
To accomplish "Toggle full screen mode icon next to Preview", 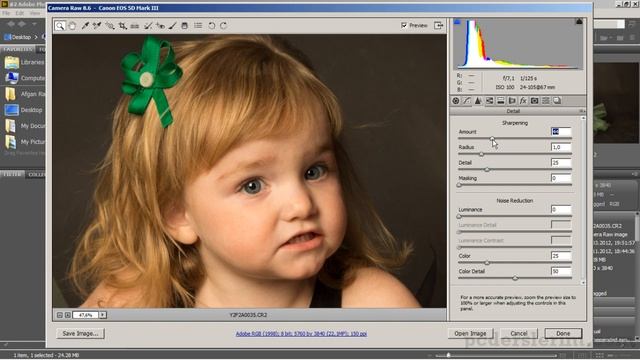I will coord(438,25).
